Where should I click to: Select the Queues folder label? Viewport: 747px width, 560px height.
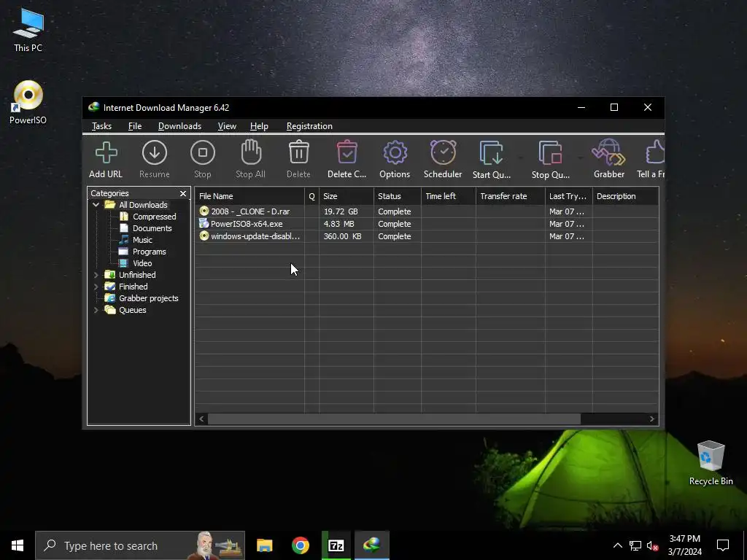[133, 310]
